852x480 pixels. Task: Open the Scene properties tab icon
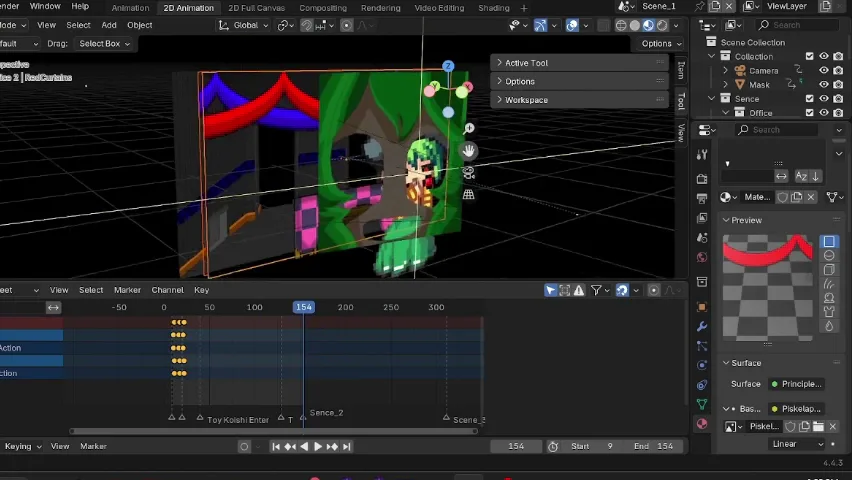(702, 238)
